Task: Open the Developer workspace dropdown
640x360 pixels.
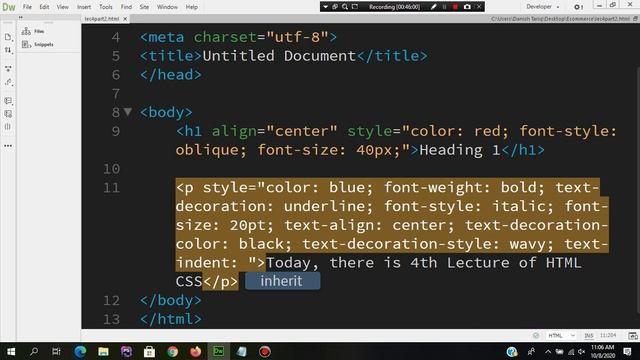Action: point(542,7)
